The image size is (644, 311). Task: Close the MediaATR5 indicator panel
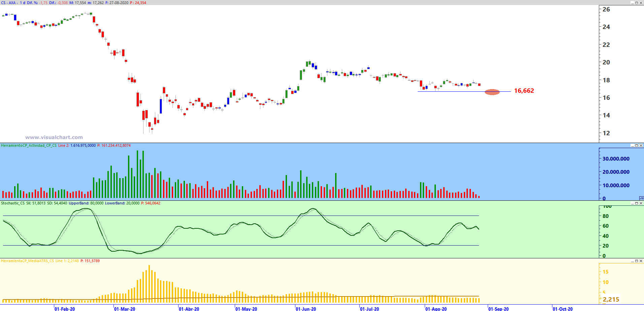pyautogui.click(x=641, y=261)
